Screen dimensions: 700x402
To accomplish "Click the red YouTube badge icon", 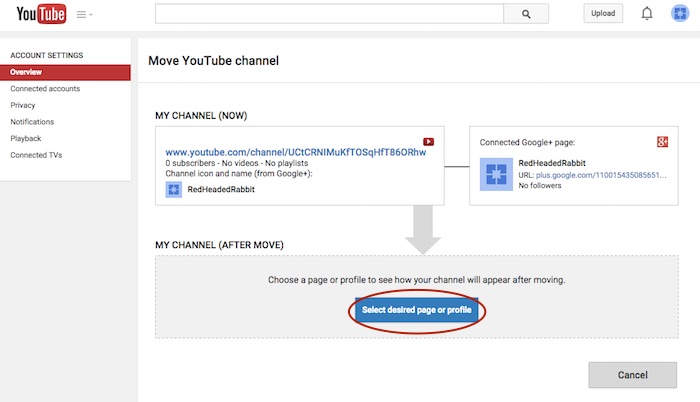I will click(428, 142).
